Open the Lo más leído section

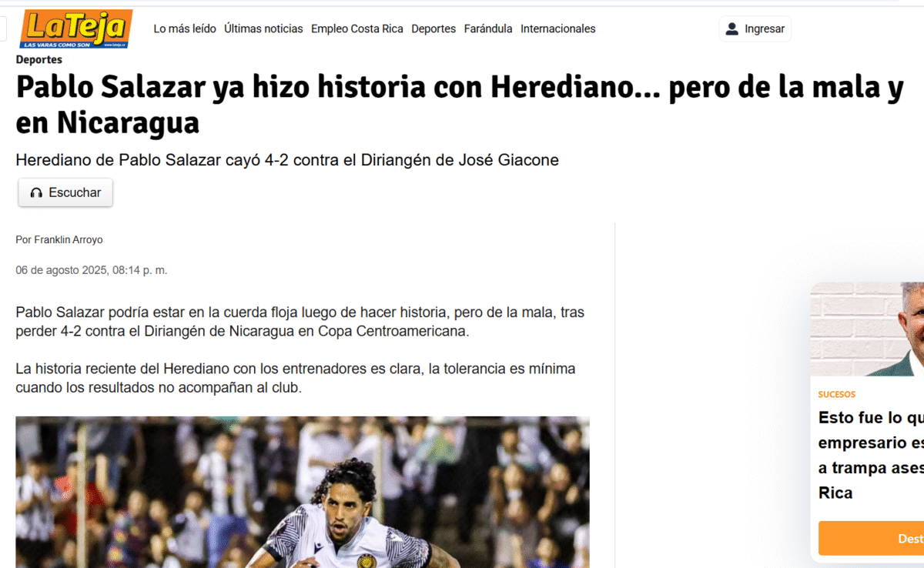click(x=185, y=28)
